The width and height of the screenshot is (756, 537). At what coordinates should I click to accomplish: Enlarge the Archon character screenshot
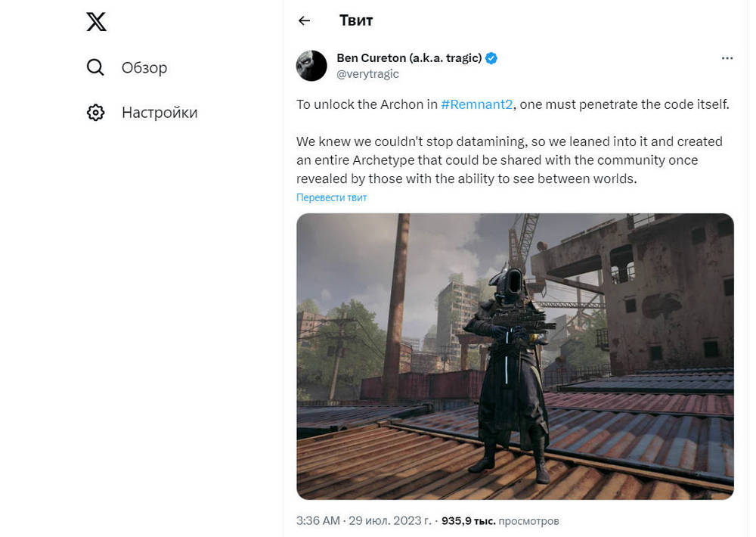pyautogui.click(x=515, y=356)
